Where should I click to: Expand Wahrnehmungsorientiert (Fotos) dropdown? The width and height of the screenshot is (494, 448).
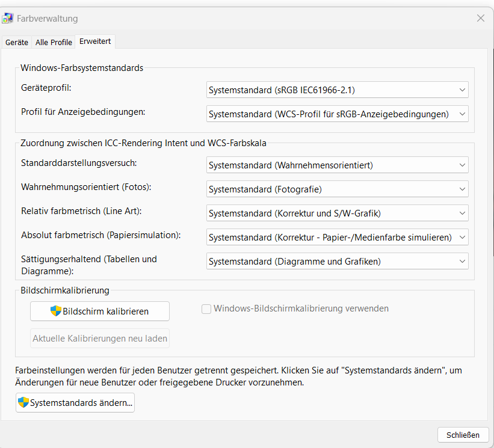coord(337,189)
